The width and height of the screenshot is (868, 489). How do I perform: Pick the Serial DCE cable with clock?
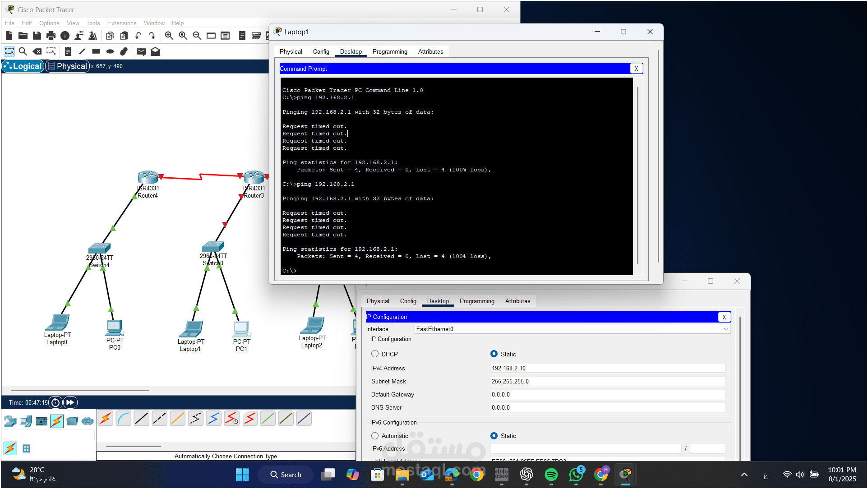pos(232,419)
